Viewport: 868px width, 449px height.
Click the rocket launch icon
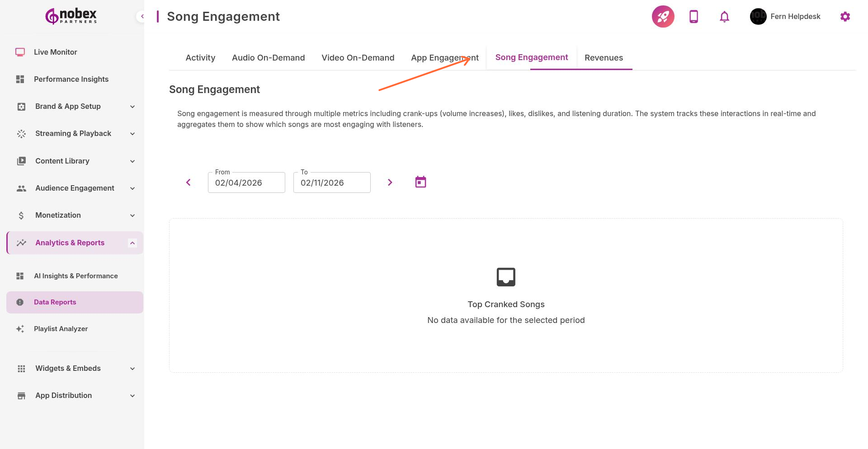point(663,16)
